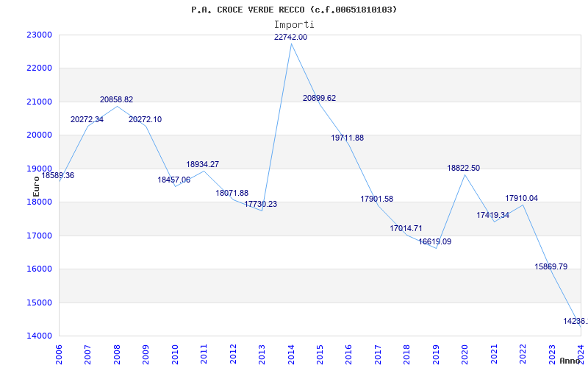Image resolution: width=588 pixels, height=368 pixels.
Task: Click the y-axis value 18000
Action: pyautogui.click(x=40, y=202)
